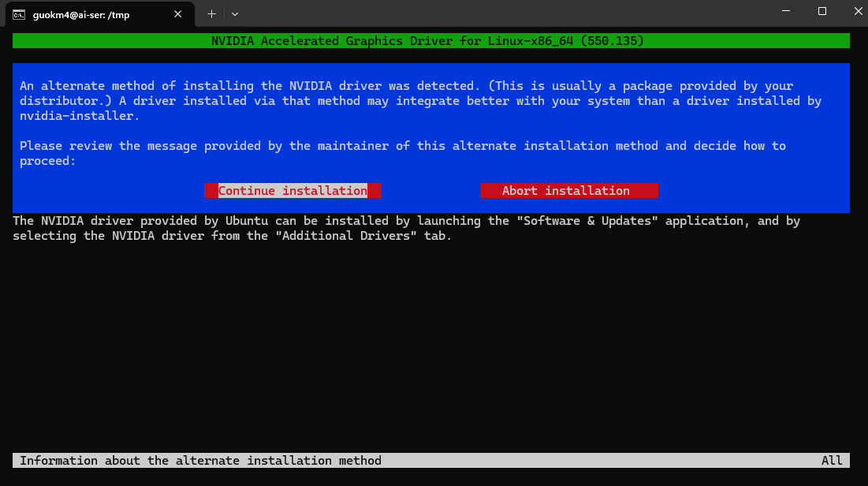
Task: Expand the terminal profiles dropdown chevron
Action: (x=235, y=14)
